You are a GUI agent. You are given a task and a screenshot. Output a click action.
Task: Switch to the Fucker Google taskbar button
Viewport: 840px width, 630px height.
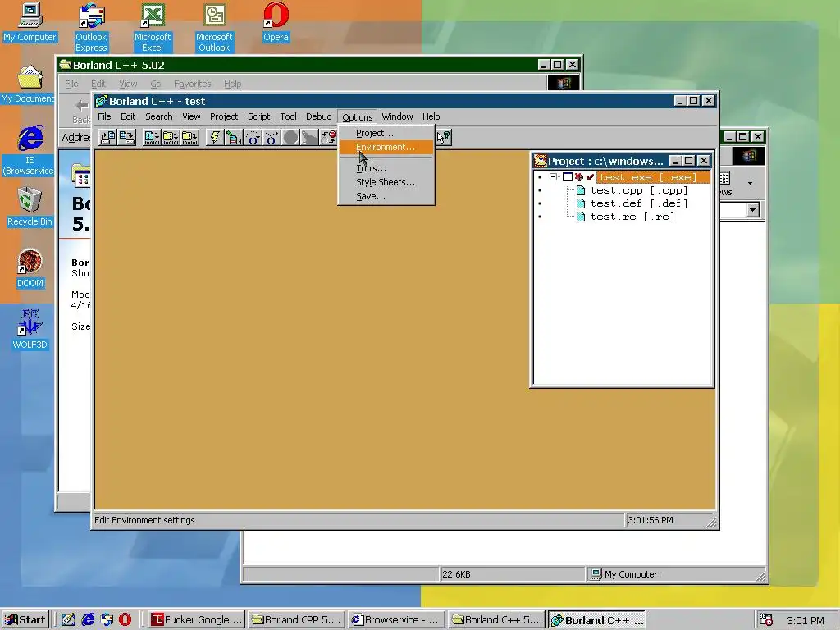coord(196,620)
